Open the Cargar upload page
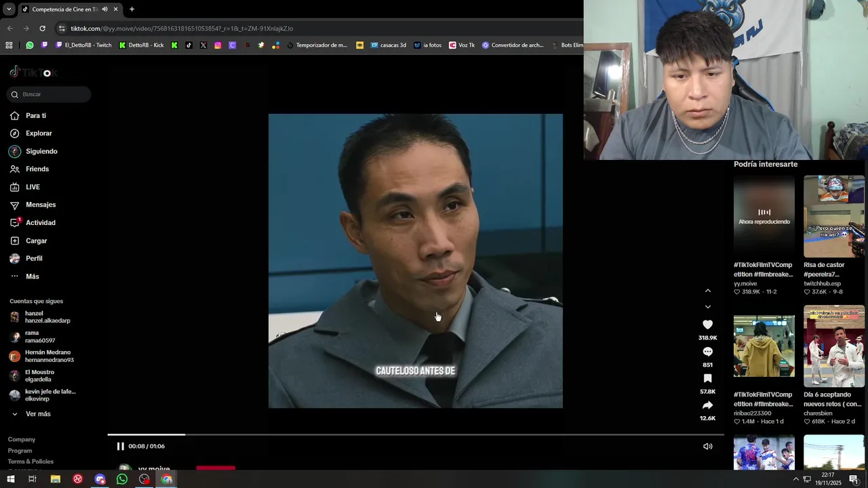This screenshot has width=868, height=488. click(x=28, y=241)
